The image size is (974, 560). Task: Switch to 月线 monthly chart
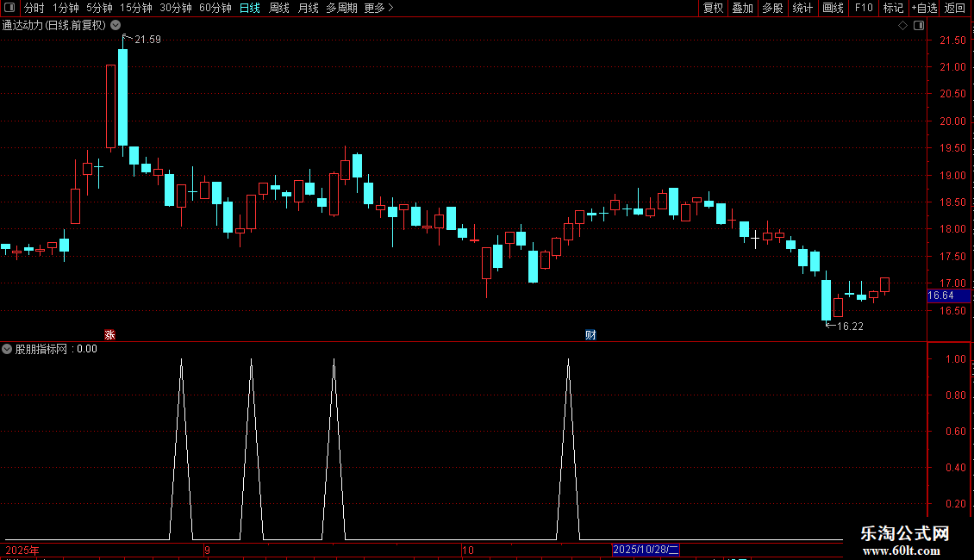click(x=308, y=8)
